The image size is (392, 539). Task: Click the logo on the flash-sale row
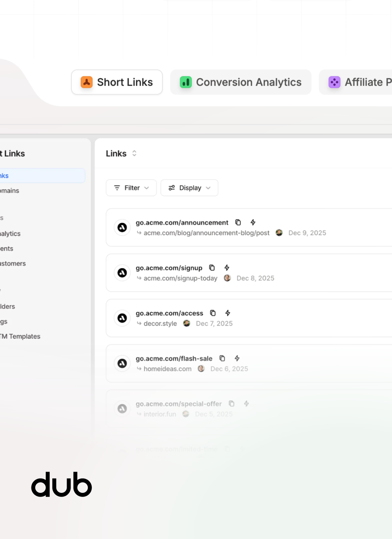122,363
